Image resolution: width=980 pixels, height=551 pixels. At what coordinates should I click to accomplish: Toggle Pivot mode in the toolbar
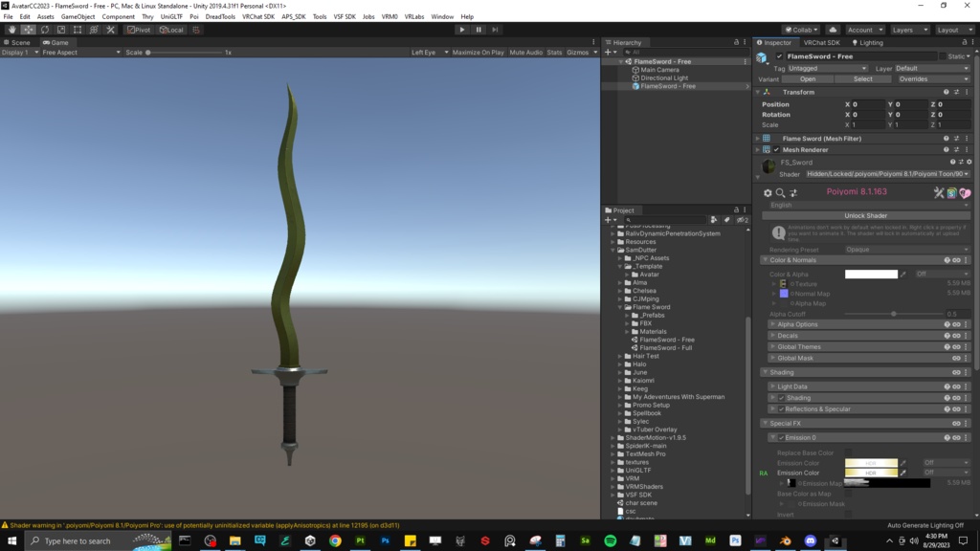point(137,30)
